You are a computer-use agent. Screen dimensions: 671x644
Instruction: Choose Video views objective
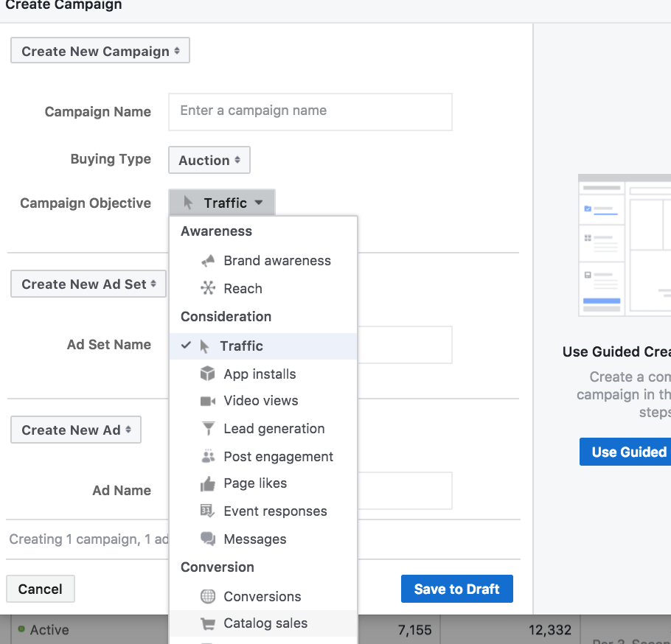pos(263,401)
